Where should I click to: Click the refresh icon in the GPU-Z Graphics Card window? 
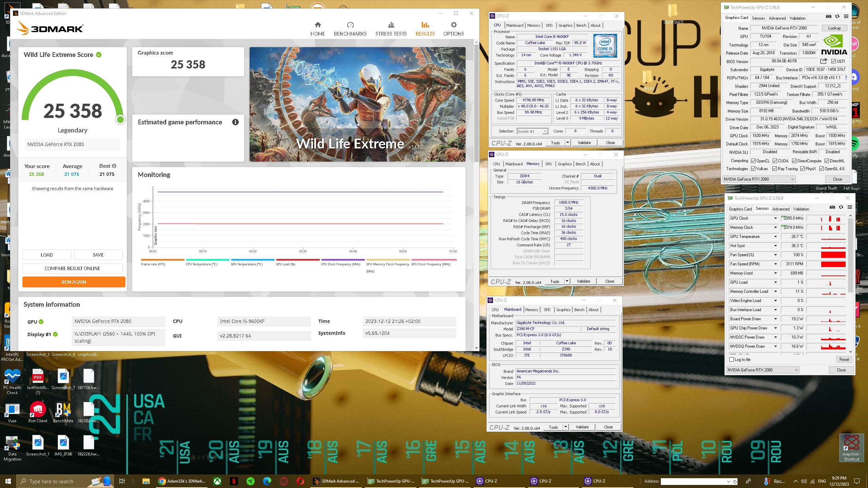837,17
